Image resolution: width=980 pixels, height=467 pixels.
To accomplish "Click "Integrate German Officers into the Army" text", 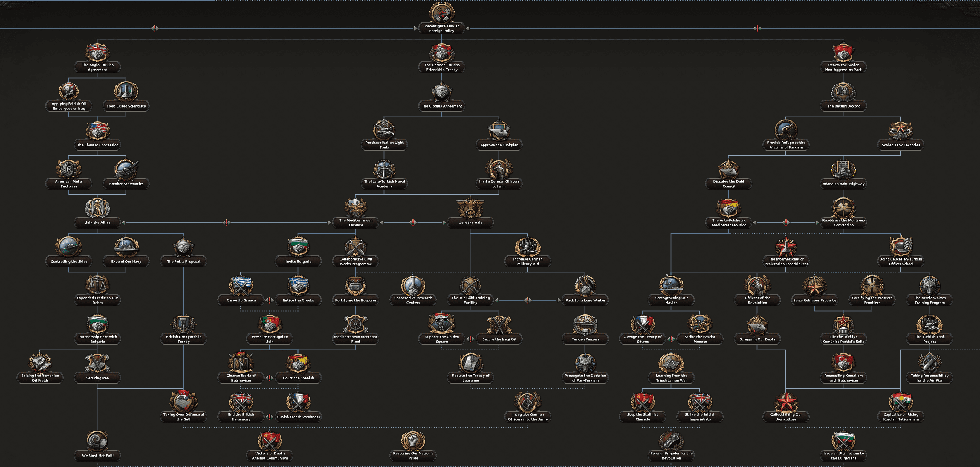I will point(528,417).
